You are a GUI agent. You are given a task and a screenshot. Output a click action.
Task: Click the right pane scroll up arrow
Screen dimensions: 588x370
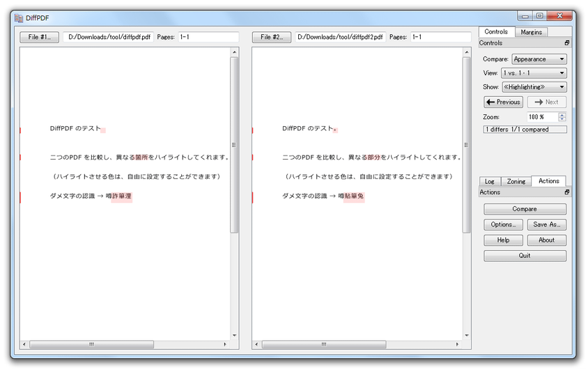pyautogui.click(x=467, y=52)
